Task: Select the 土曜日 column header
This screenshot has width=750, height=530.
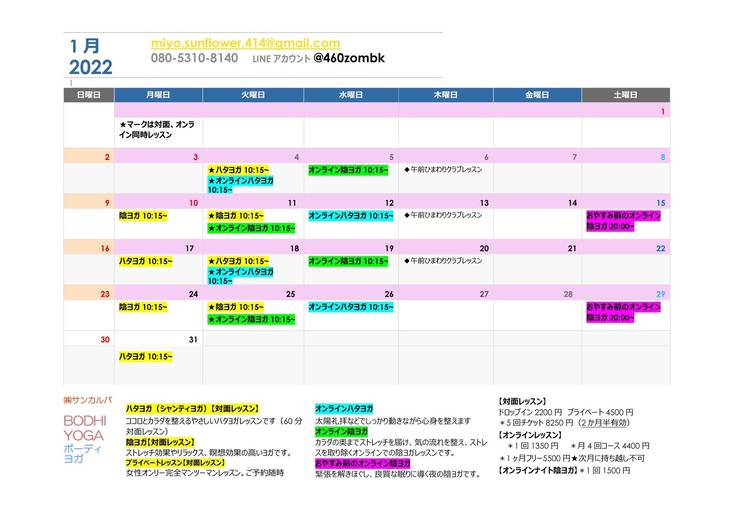Action: [x=624, y=94]
